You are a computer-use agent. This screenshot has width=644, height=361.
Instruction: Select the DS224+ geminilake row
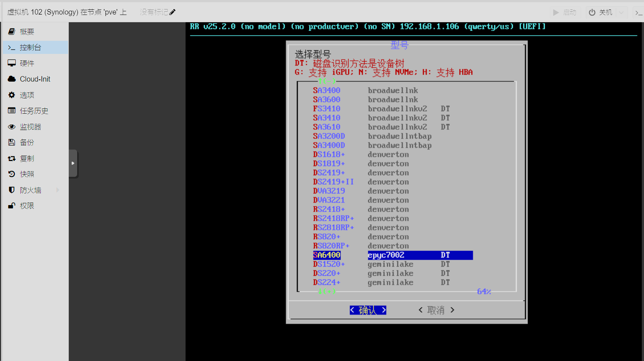click(393, 282)
